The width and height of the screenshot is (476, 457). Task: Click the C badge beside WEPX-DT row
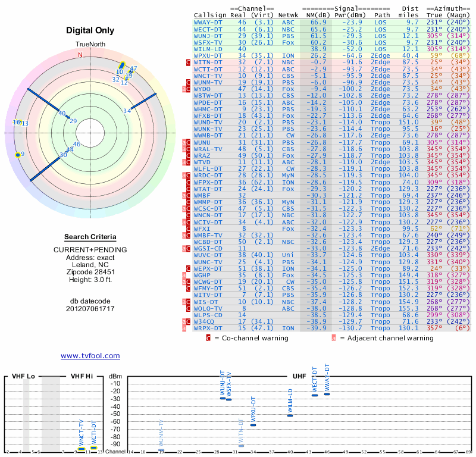(x=188, y=269)
